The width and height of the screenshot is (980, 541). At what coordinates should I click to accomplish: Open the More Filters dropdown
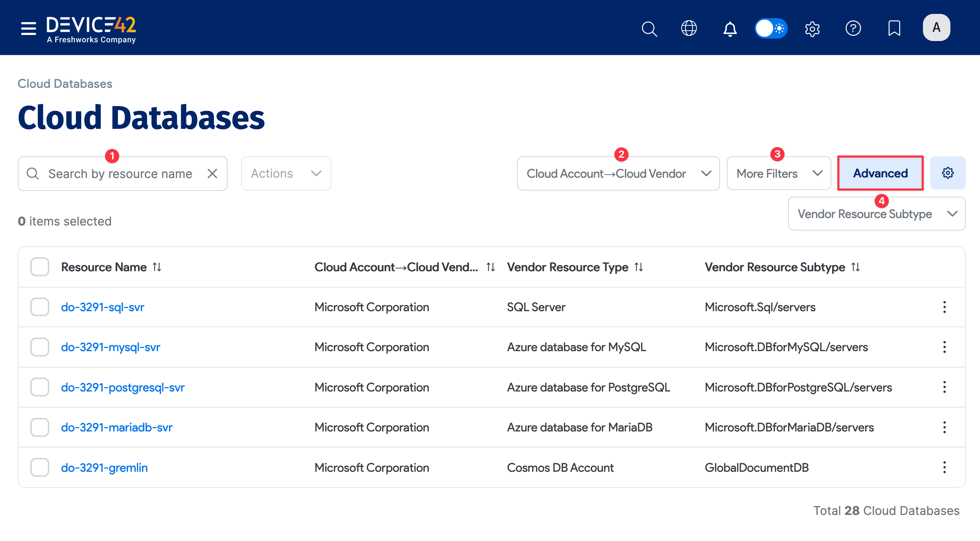[779, 173]
